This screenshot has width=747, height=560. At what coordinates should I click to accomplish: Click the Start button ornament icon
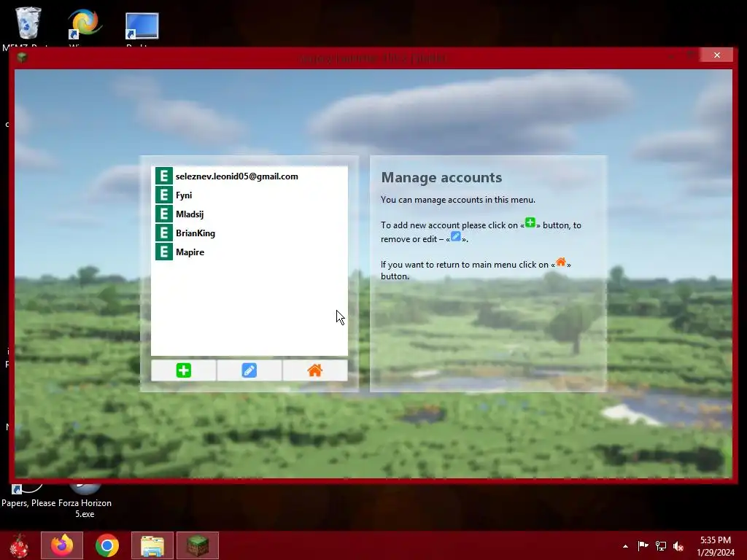point(19,545)
